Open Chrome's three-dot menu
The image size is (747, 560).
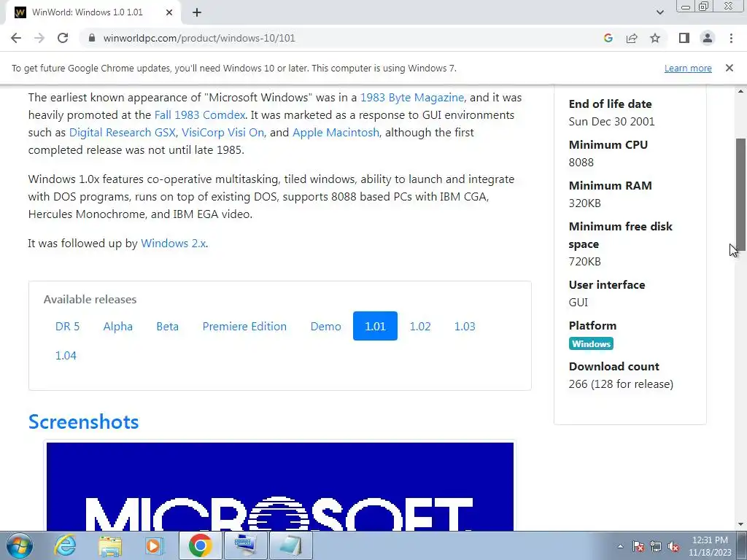point(731,38)
